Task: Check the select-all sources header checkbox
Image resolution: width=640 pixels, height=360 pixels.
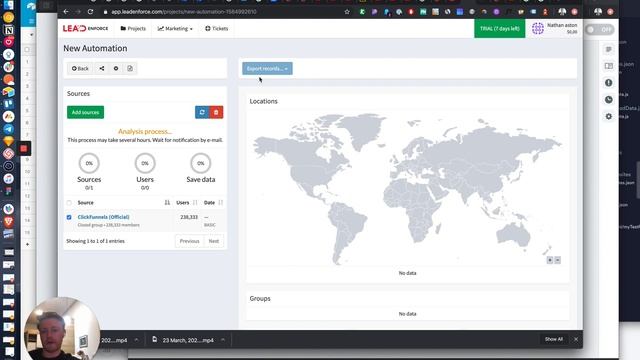Action: (69, 203)
